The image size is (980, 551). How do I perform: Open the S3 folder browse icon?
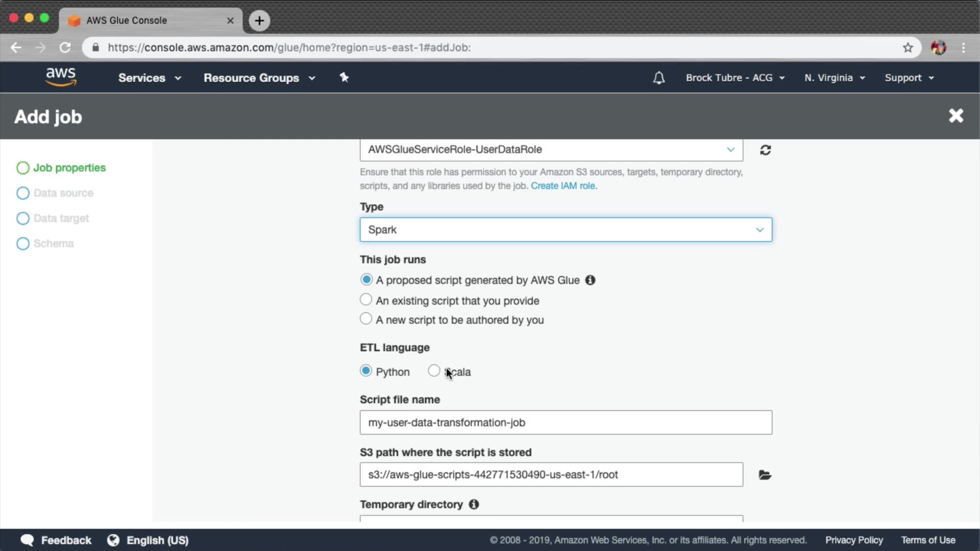coord(765,475)
